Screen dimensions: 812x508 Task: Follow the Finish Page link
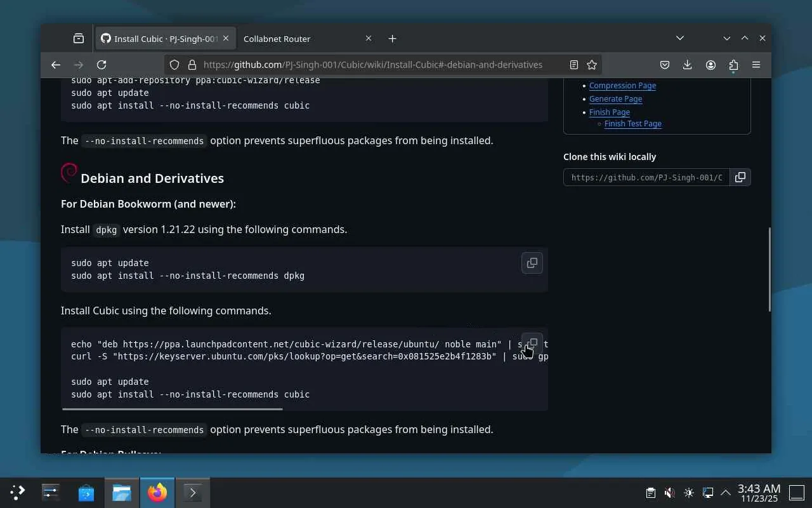(x=609, y=112)
